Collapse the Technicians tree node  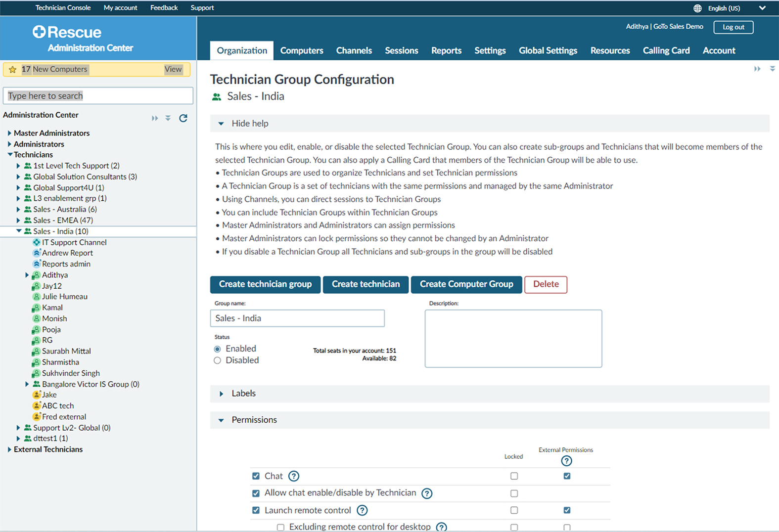click(10, 155)
